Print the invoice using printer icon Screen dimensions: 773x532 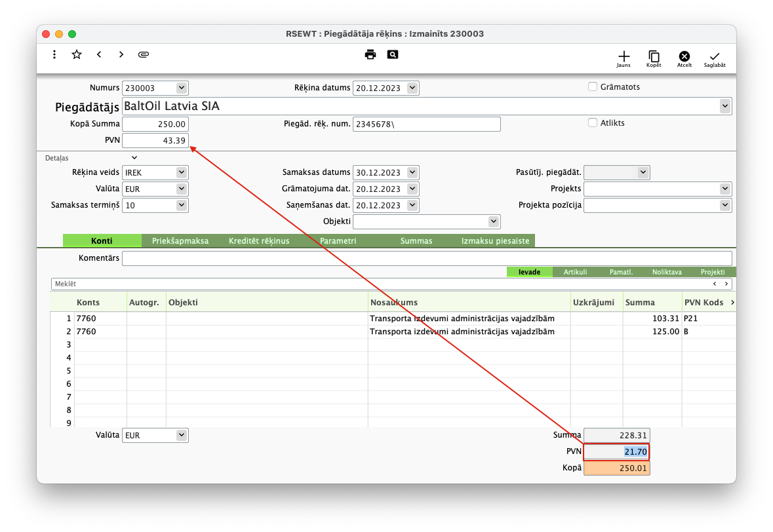370,55
